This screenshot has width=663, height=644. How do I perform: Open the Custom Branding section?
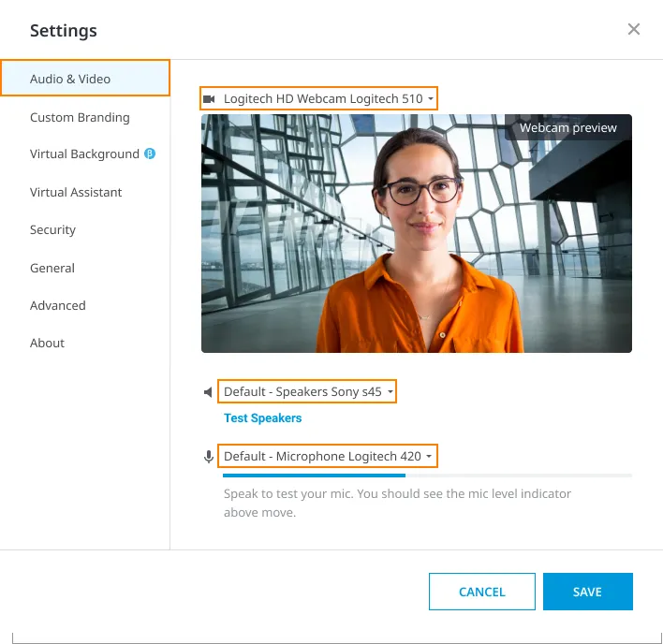coord(80,117)
